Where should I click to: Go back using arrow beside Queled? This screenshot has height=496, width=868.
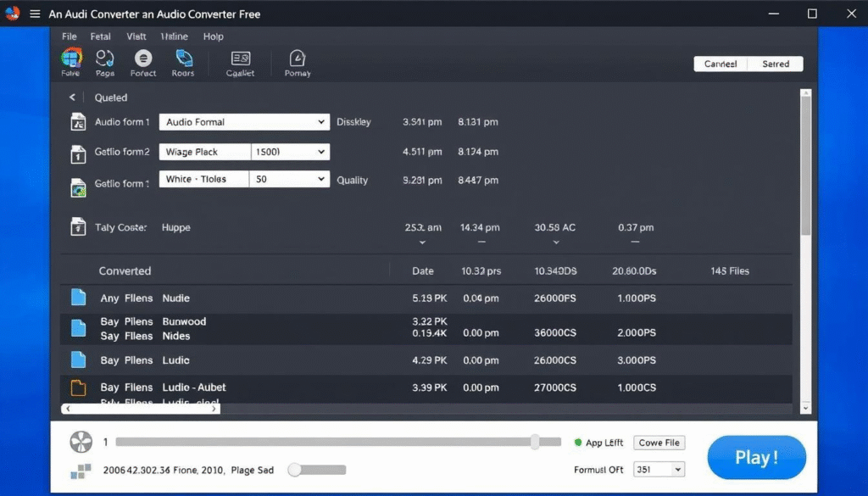72,98
